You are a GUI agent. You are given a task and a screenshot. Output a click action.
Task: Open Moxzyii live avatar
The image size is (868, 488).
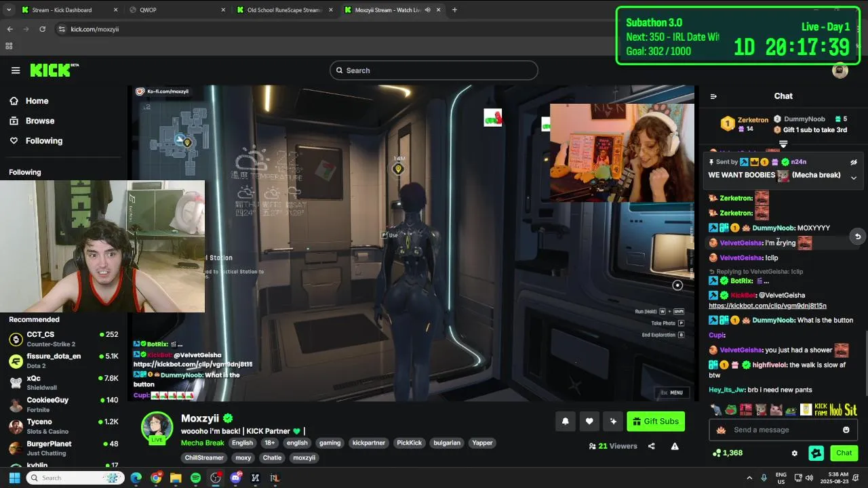pos(157,428)
